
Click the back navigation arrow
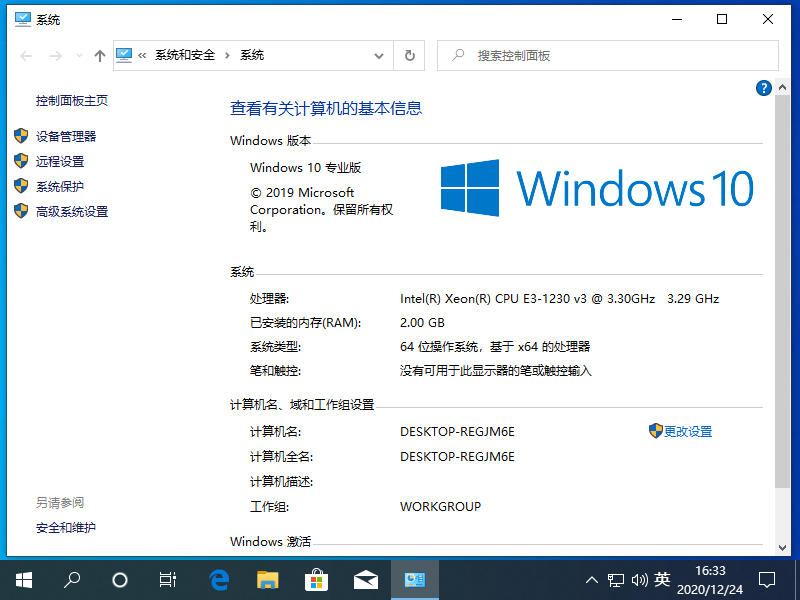(26, 55)
